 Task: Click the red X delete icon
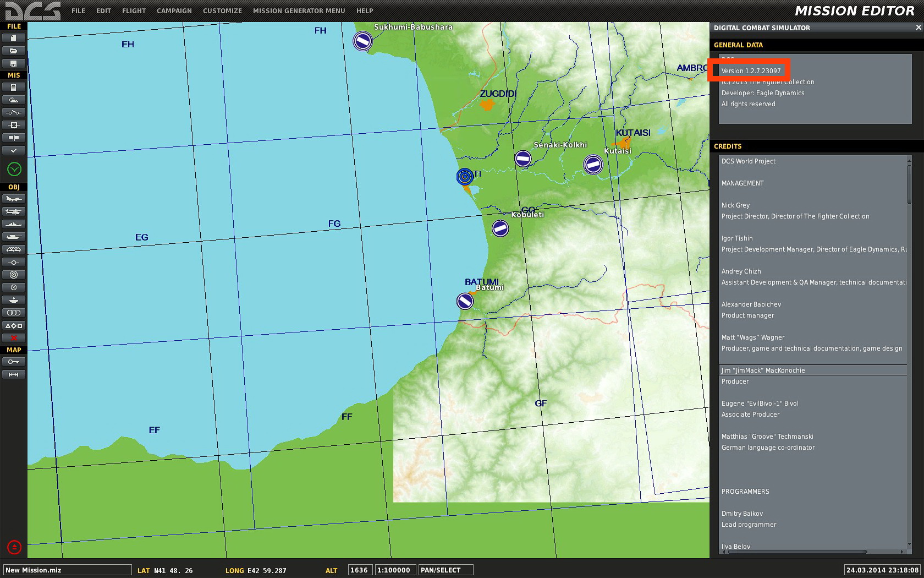click(14, 338)
